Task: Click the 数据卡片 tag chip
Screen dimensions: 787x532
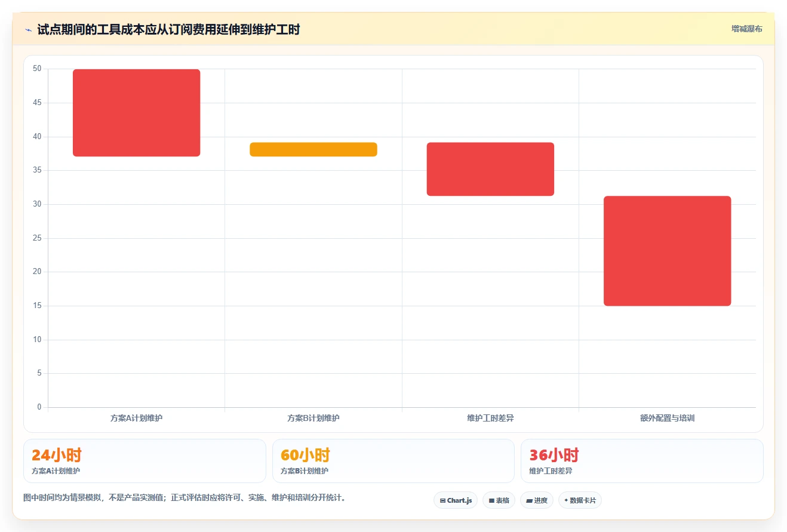Action: tap(580, 500)
